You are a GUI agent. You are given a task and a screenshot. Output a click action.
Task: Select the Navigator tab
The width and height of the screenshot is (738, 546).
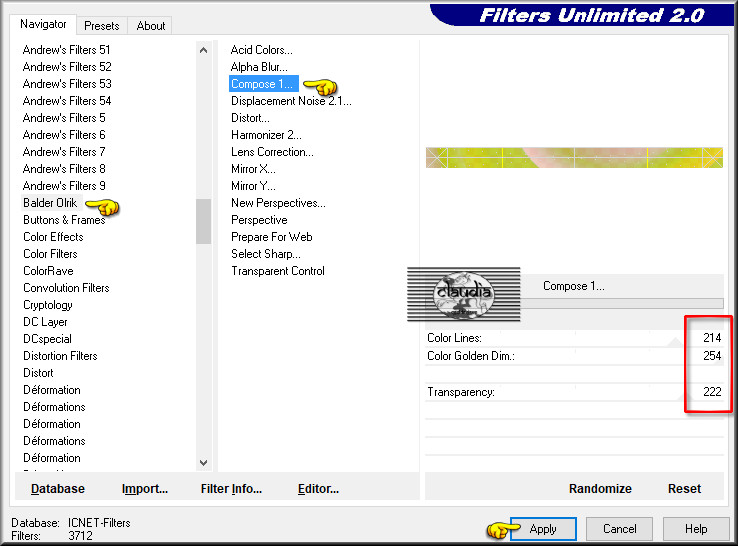coord(43,24)
